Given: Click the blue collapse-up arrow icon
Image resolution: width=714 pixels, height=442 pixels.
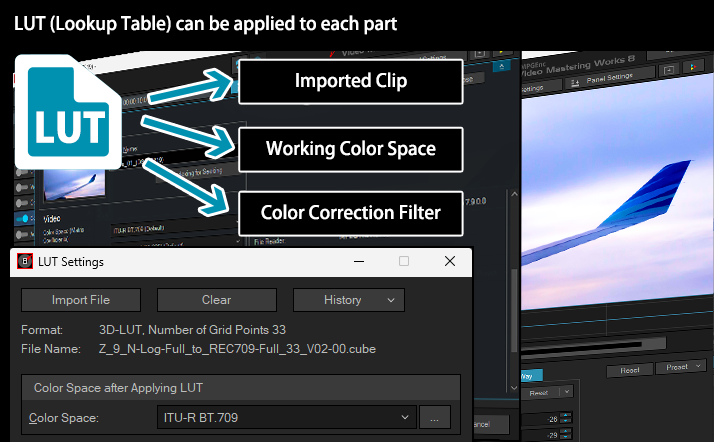Looking at the screenshot, I should click(x=501, y=66).
